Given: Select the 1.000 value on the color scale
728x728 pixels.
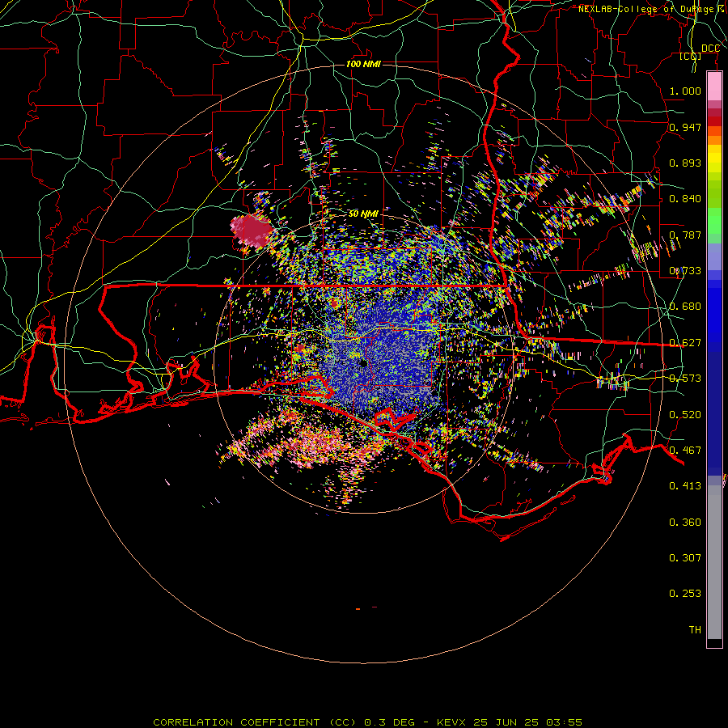Looking at the screenshot, I should click(x=685, y=91).
